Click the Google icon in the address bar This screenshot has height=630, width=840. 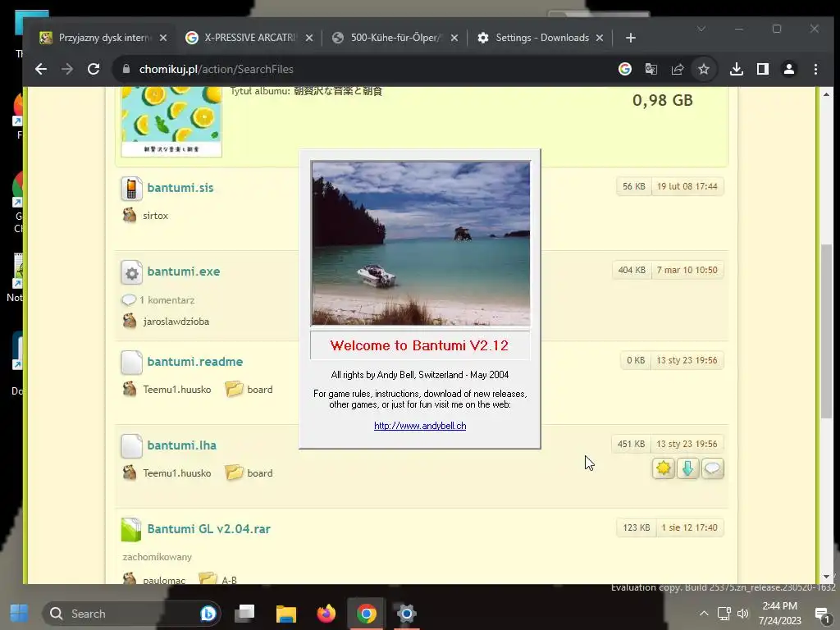pos(624,69)
